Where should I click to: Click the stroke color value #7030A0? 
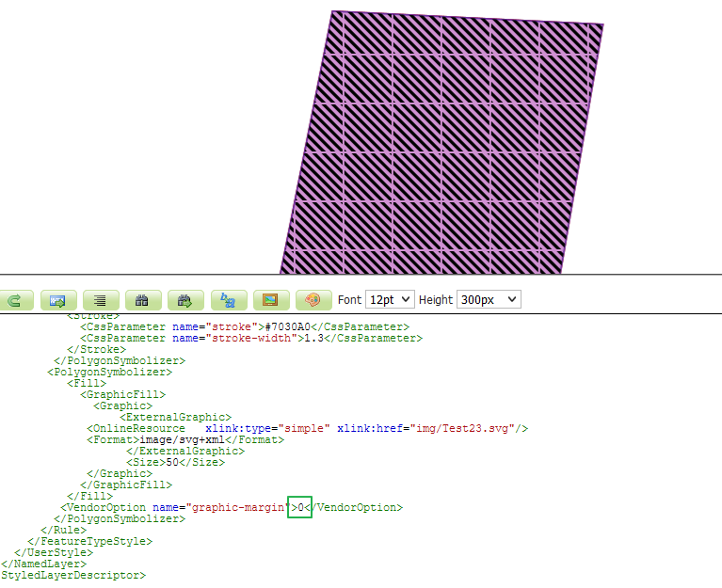288,326
